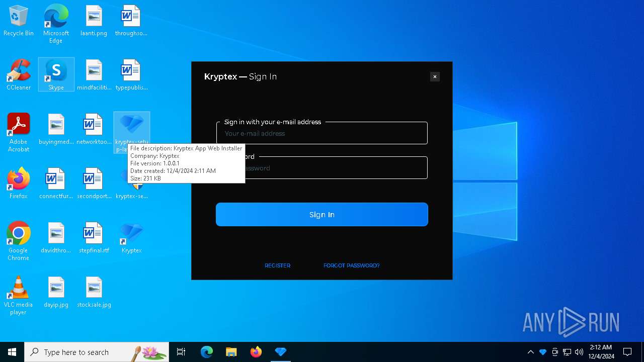Open the notification center

pyautogui.click(x=627, y=352)
